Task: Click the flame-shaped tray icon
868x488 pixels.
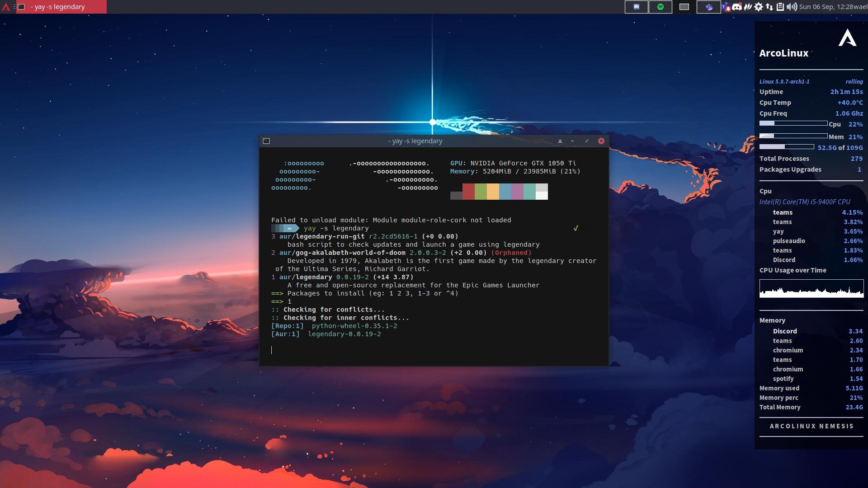Action: click(748, 7)
